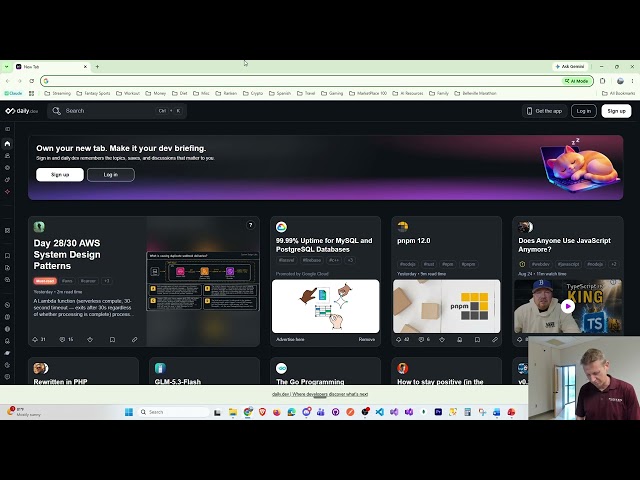The height and width of the screenshot is (480, 640).
Task: Open the apps grid shortcut in bookmarks bar
Action: (31, 93)
